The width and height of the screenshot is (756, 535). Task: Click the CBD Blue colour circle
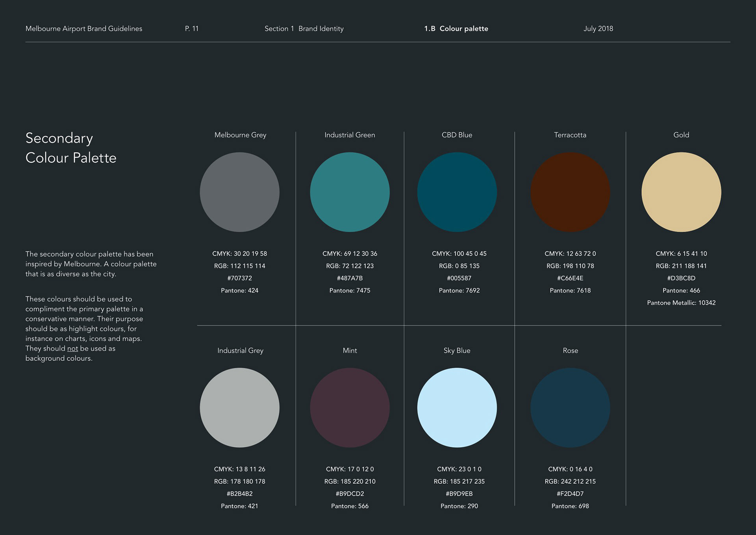coord(457,192)
